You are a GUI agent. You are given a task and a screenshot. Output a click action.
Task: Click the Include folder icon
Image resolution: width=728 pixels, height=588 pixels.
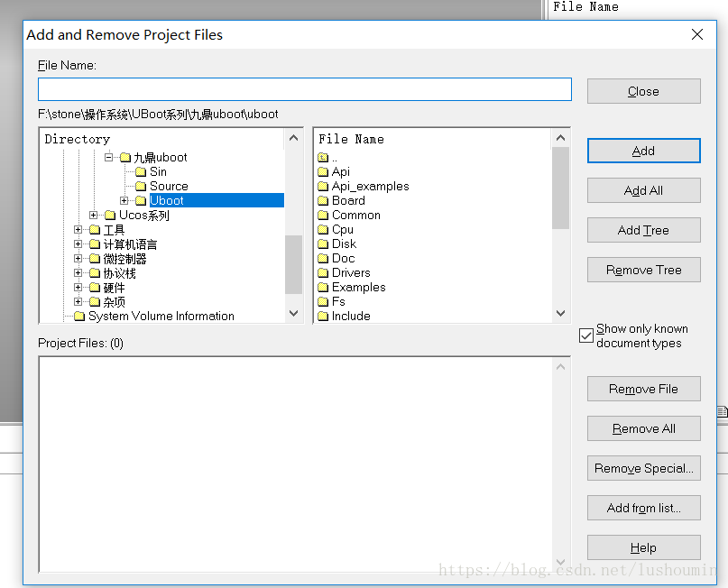coord(323,316)
